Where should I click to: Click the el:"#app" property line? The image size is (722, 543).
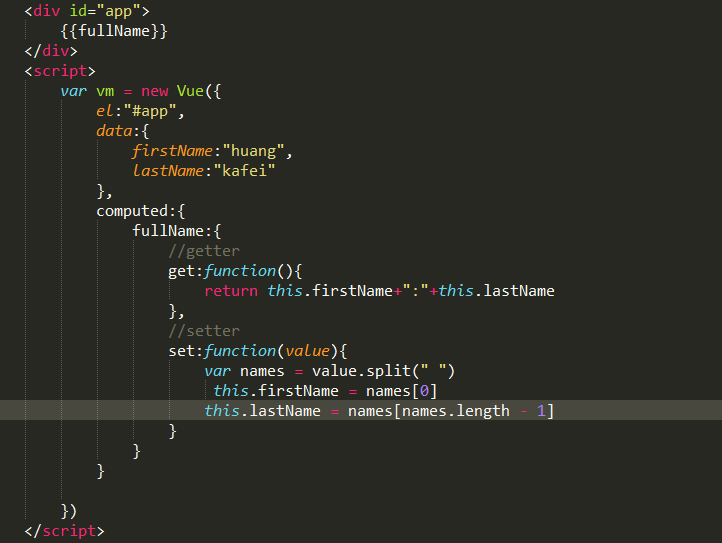[x=141, y=111]
